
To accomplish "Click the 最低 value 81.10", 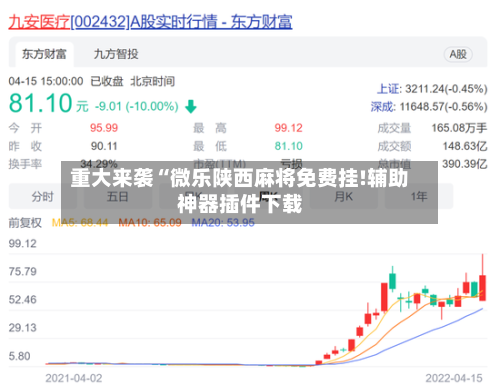I will click(x=289, y=146).
